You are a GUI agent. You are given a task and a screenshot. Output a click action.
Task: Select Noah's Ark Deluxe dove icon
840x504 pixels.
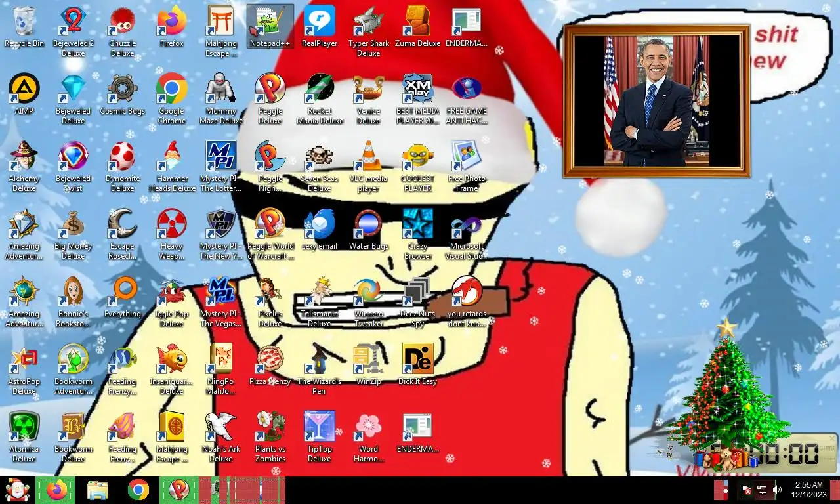221,436
